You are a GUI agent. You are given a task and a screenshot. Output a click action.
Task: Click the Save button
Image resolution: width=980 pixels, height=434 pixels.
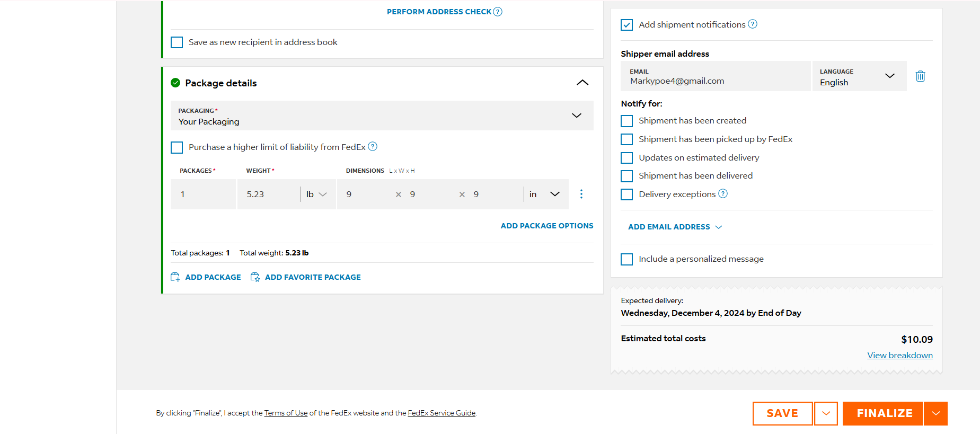(782, 413)
